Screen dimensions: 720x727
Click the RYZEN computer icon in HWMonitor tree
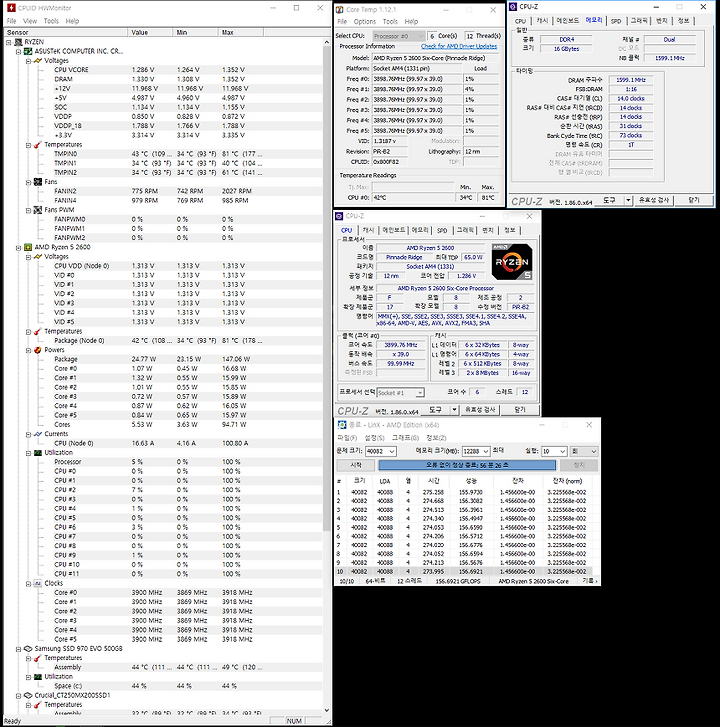(18, 42)
